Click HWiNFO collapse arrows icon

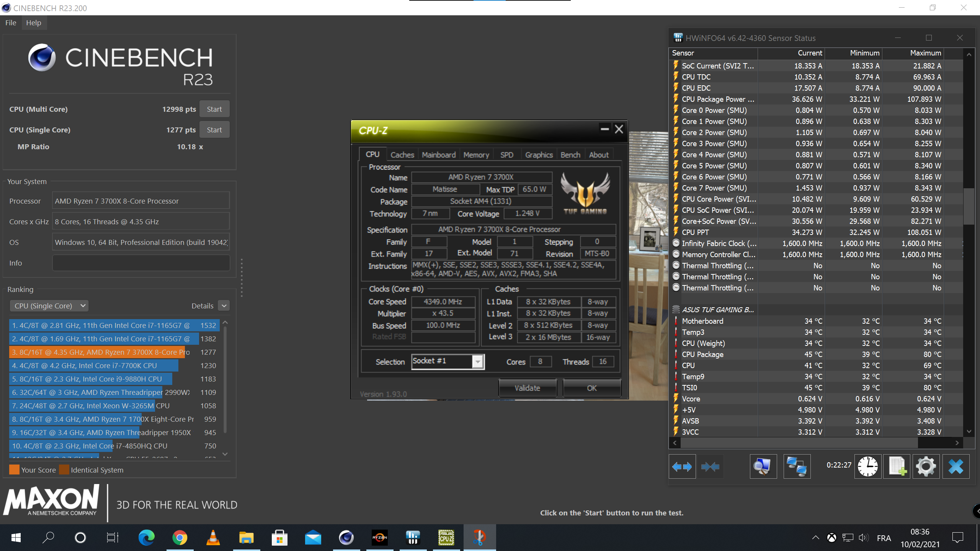point(710,466)
